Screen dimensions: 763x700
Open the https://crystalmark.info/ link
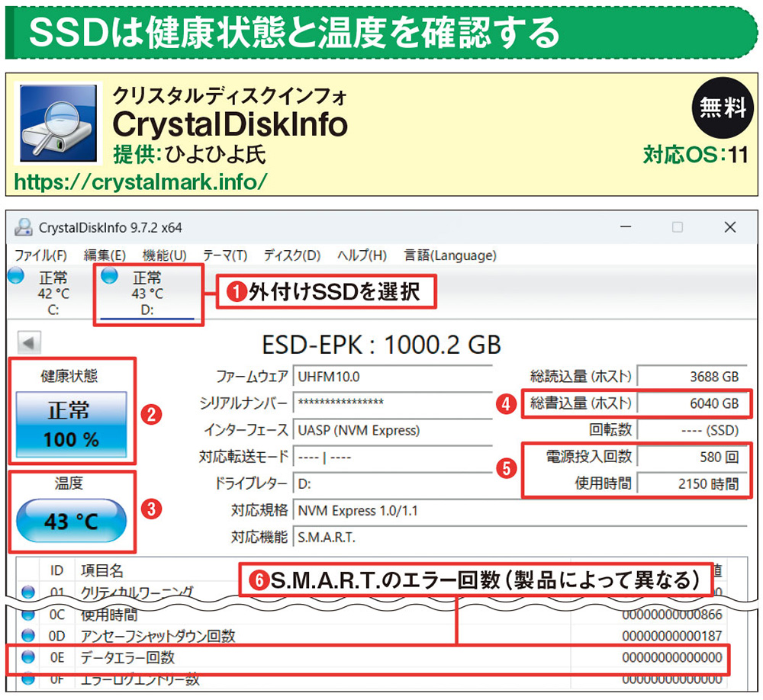(140, 182)
